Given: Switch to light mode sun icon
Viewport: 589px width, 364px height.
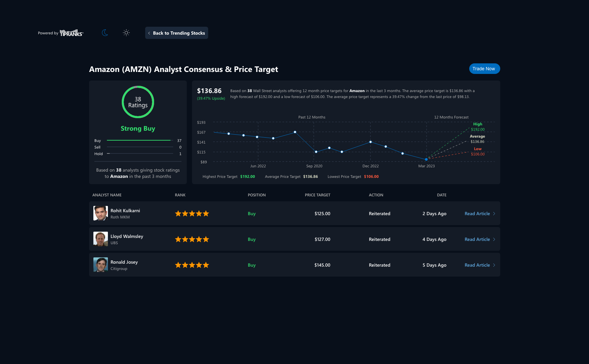Looking at the screenshot, I should click(126, 33).
